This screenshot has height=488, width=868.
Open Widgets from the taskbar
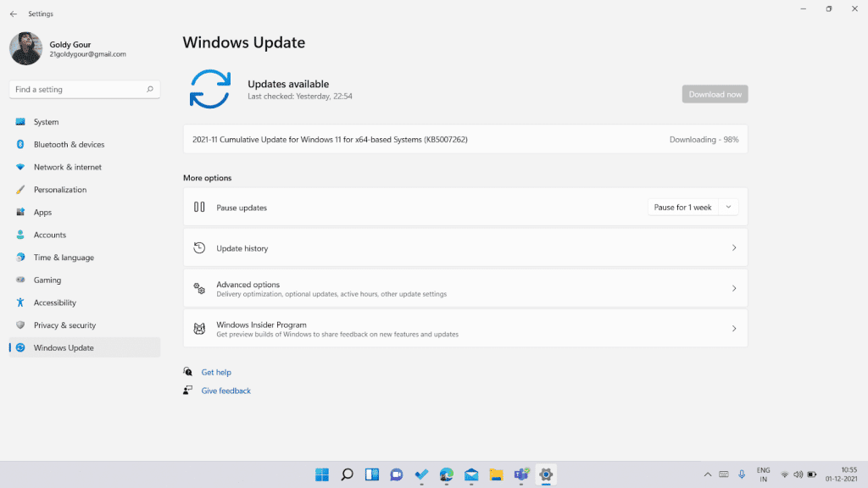tap(371, 474)
